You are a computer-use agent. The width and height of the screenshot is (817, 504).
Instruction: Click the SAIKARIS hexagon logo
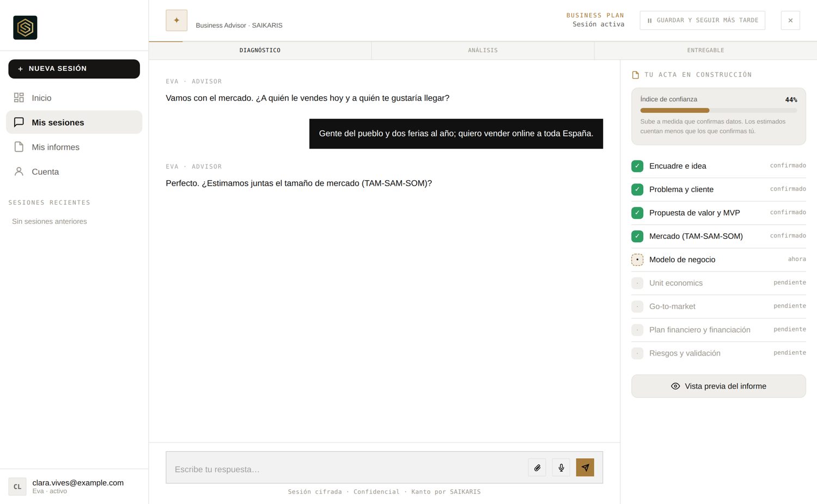click(x=25, y=28)
